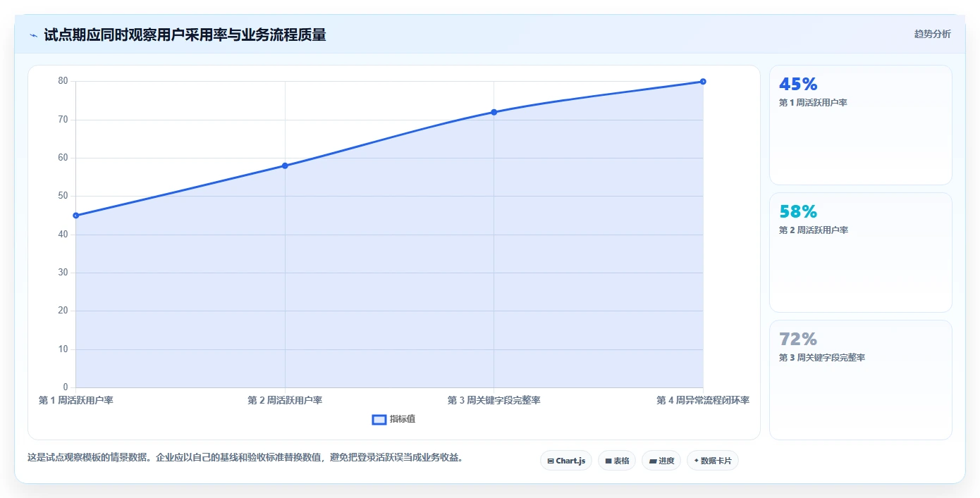980x498 pixels.
Task: Click the week 3 data point at 72
Action: point(494,112)
